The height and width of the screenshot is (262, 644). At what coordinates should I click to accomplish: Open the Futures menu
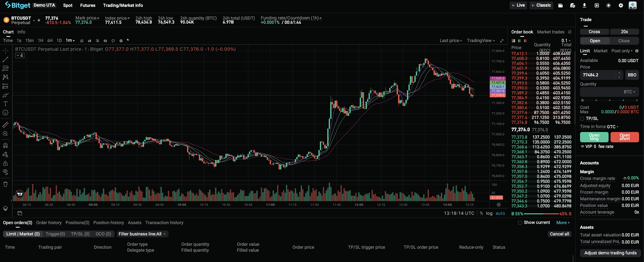coord(88,5)
